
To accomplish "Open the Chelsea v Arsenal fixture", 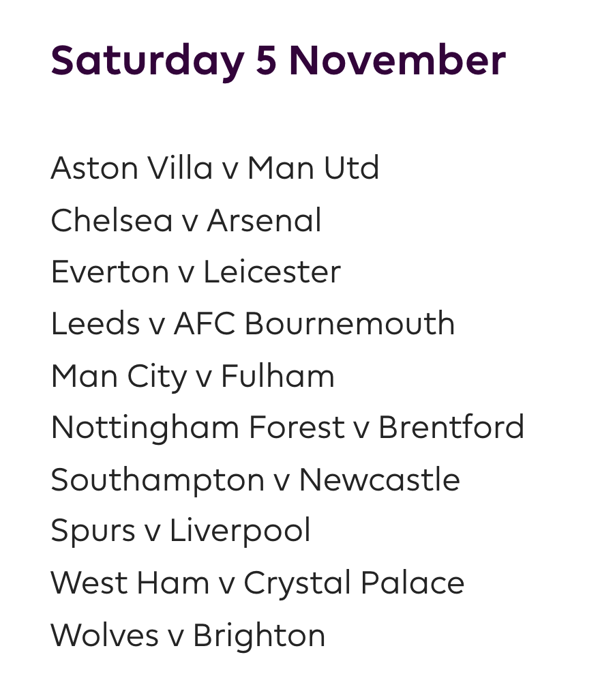I will [x=185, y=220].
